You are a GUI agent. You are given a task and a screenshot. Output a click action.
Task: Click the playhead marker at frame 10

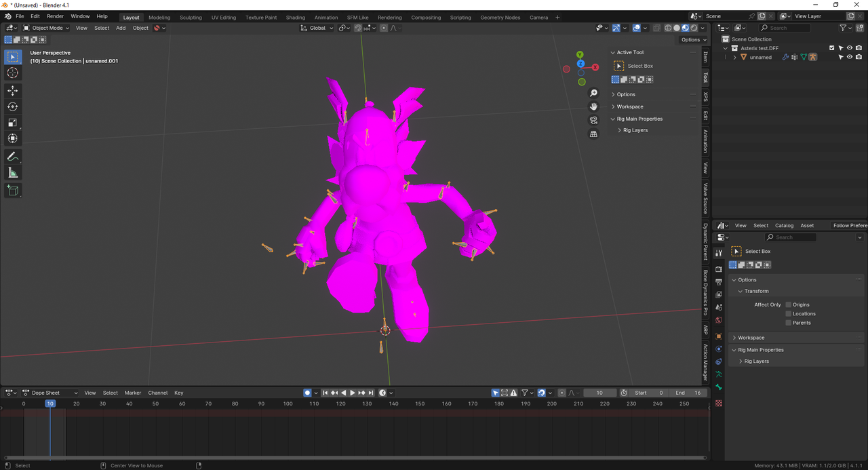pos(50,404)
